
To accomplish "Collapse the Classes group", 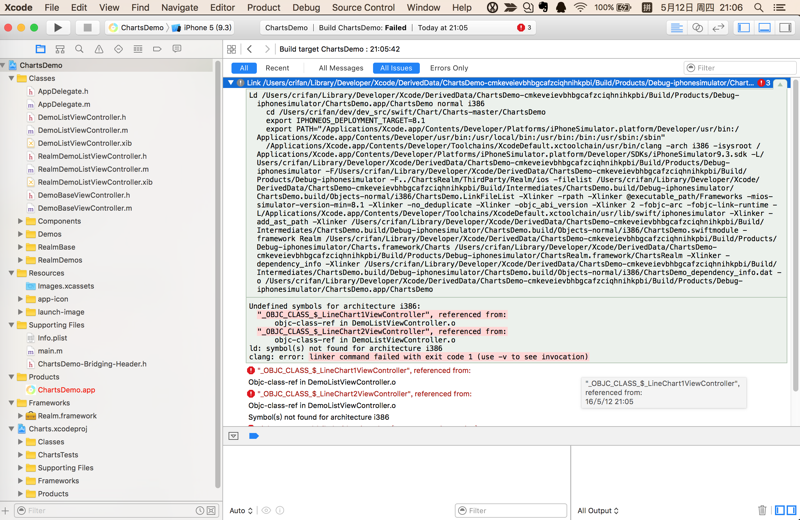I will tap(11, 78).
